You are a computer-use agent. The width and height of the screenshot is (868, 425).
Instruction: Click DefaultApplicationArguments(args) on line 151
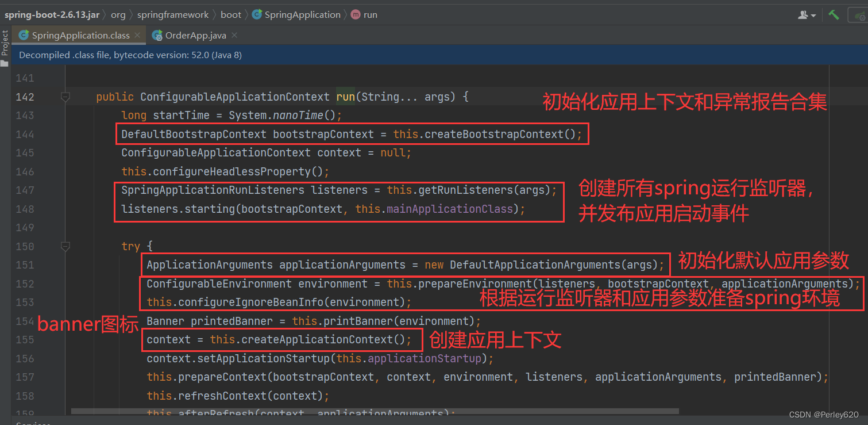pos(553,265)
